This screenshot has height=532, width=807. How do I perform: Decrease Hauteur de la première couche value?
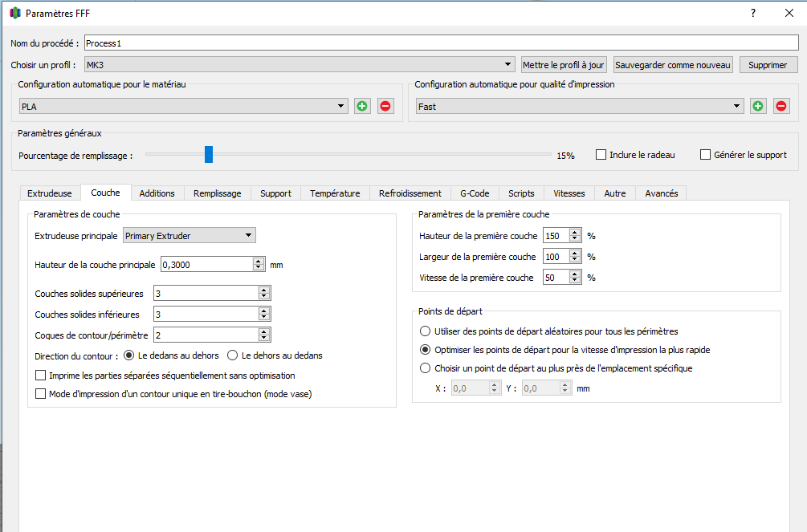(574, 239)
